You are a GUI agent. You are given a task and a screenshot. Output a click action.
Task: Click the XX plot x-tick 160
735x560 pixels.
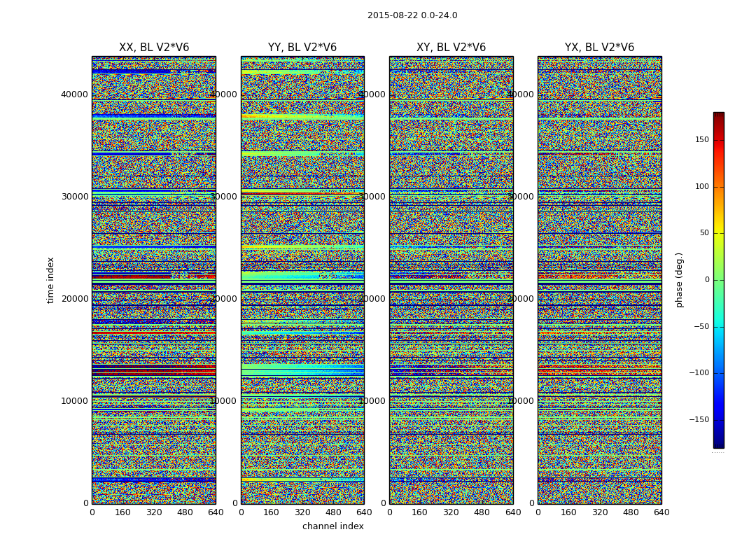pos(122,512)
